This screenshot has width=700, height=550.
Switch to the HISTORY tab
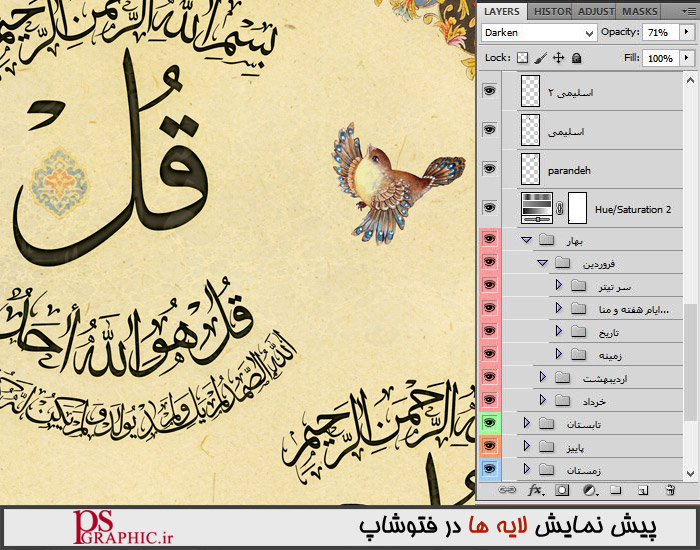tap(552, 12)
